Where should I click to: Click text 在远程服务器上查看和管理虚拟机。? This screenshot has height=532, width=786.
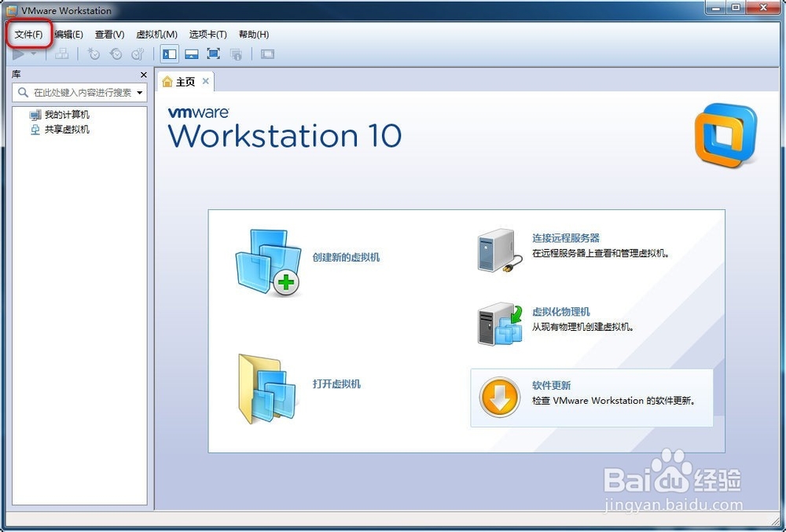[601, 254]
